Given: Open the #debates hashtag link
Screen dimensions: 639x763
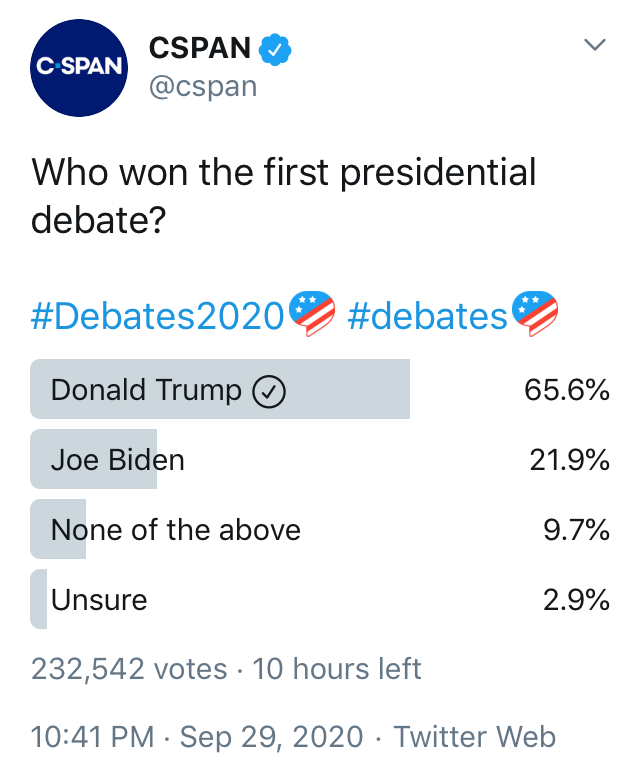Looking at the screenshot, I should tap(427, 316).
